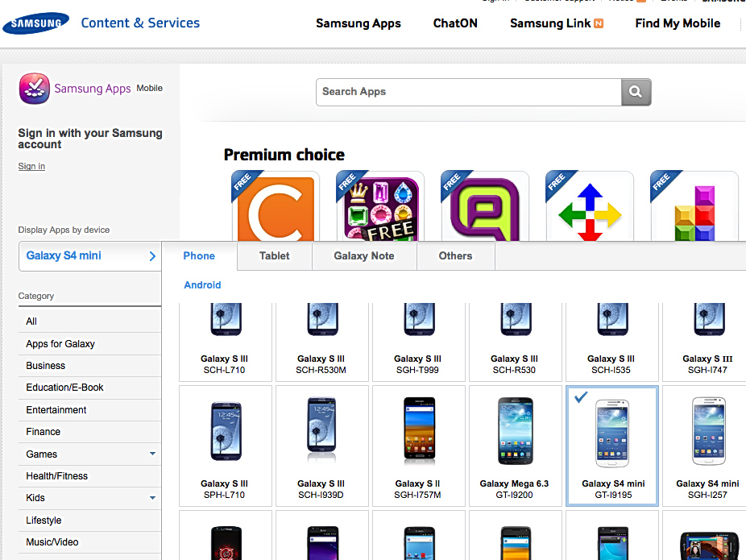The height and width of the screenshot is (560, 746).
Task: Open the Galaxy S4 mini device dropdown
Action: 90,256
